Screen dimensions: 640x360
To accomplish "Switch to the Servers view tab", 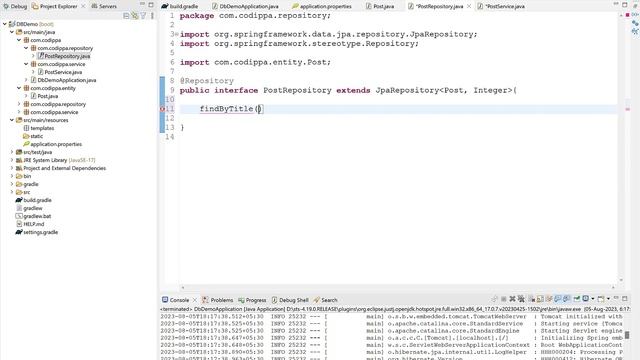I will click(104, 6).
